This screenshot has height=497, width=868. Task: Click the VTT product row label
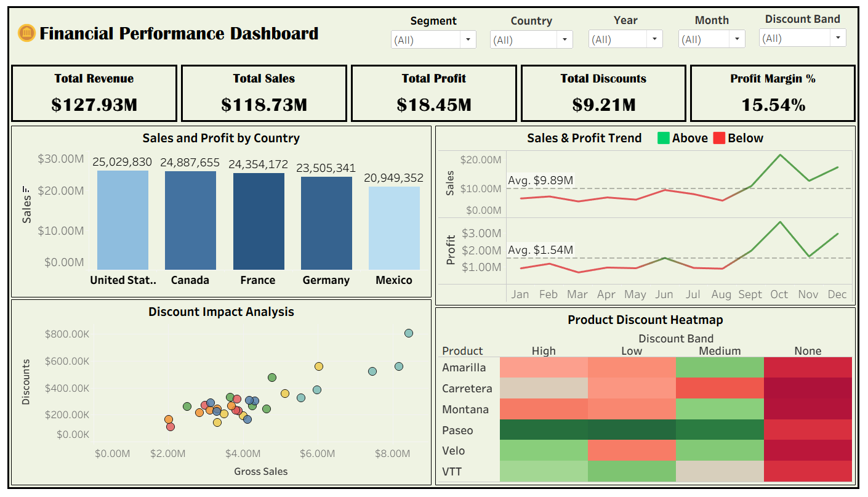452,472
